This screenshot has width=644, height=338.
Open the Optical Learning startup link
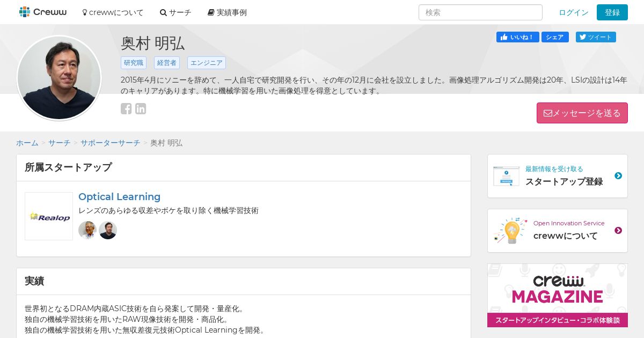point(119,197)
